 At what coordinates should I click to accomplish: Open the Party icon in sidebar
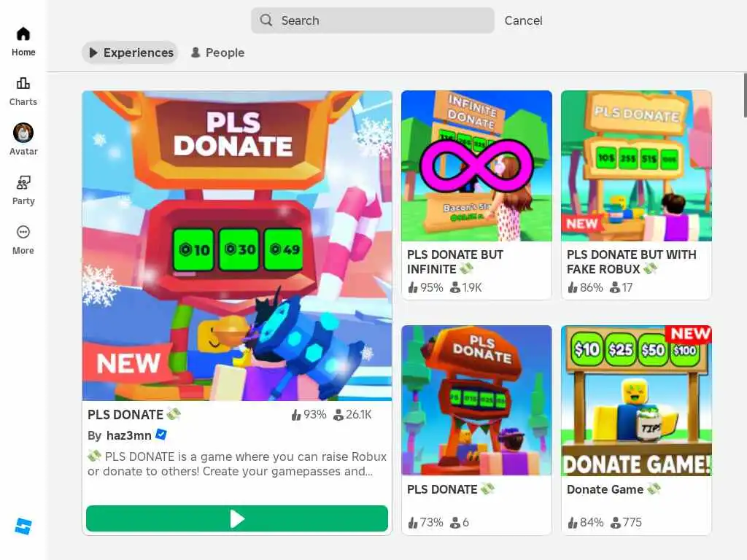(x=23, y=182)
